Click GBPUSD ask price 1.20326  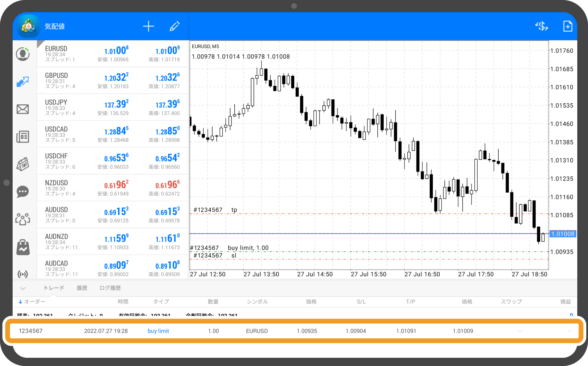pyautogui.click(x=167, y=77)
